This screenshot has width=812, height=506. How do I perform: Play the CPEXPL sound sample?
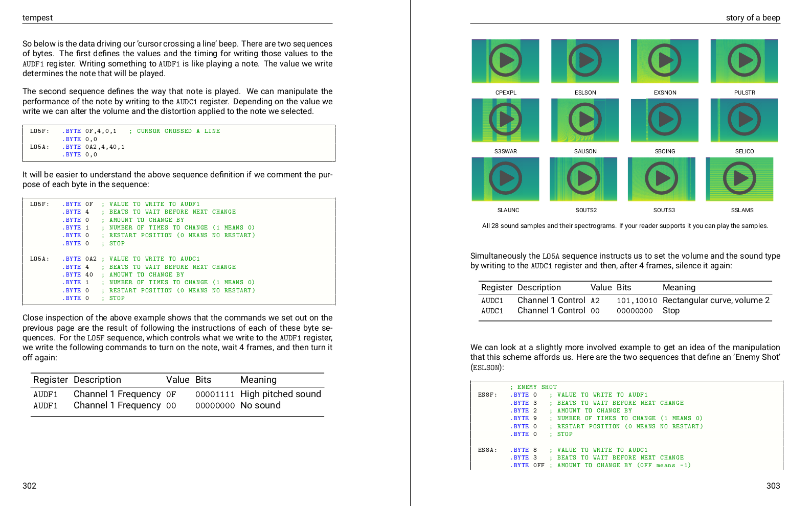click(505, 61)
